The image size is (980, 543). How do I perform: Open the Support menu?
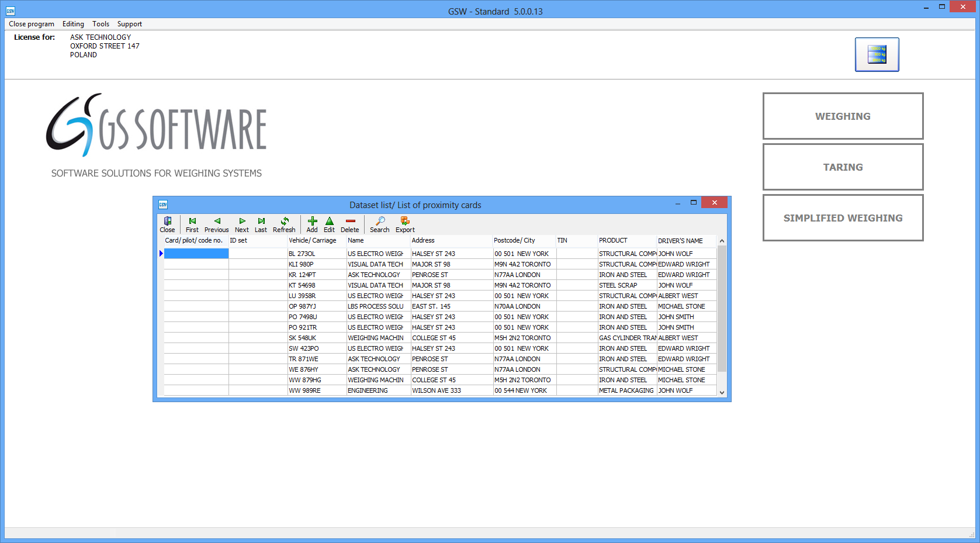pos(129,24)
